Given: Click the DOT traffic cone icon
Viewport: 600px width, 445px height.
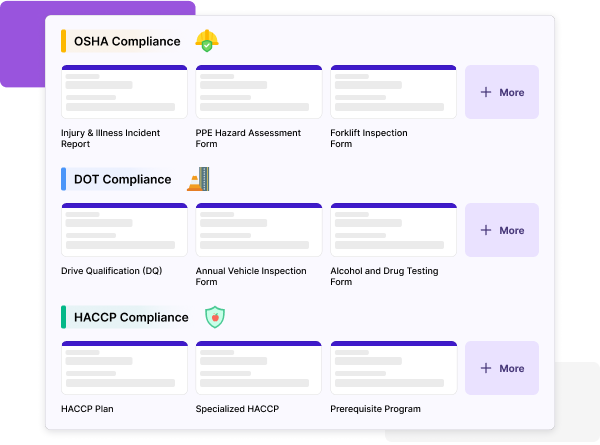Looking at the screenshot, I should pyautogui.click(x=199, y=179).
